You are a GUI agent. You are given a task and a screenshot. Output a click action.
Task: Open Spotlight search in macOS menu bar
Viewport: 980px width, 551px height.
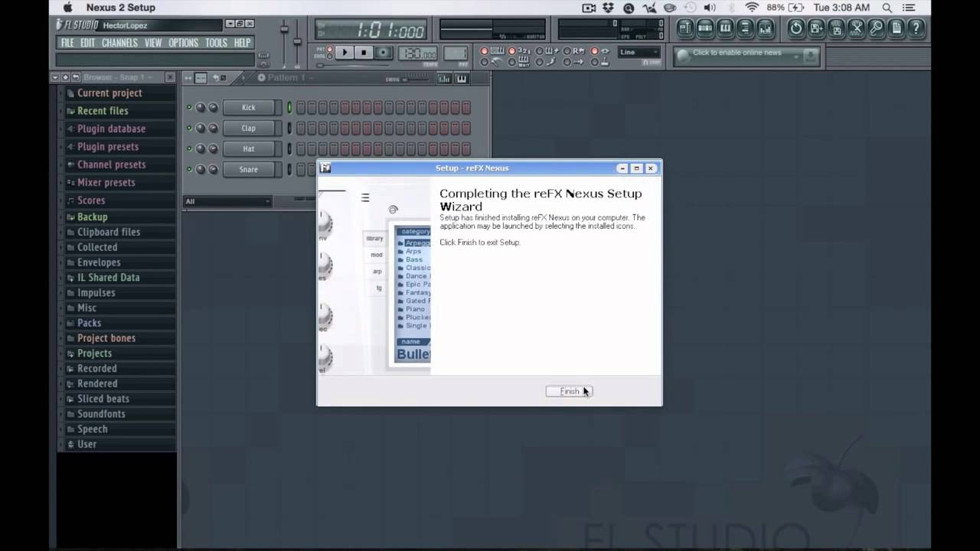pos(887,8)
